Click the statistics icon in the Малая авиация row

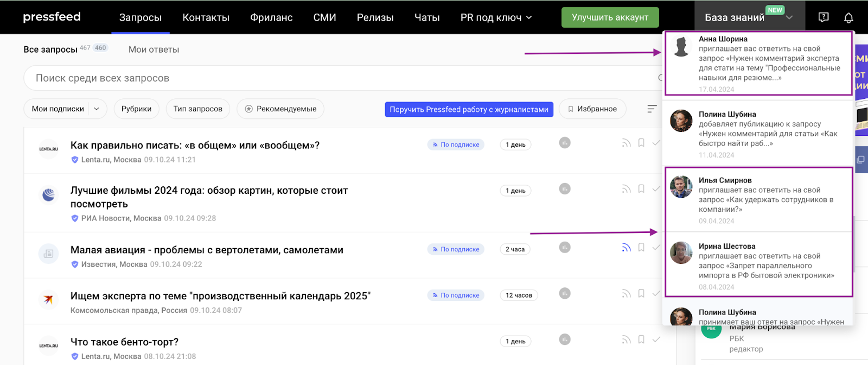[565, 248]
